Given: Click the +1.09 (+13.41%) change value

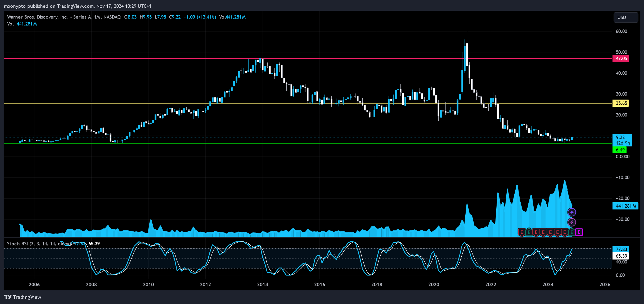Looking at the screenshot, I should (200, 17).
